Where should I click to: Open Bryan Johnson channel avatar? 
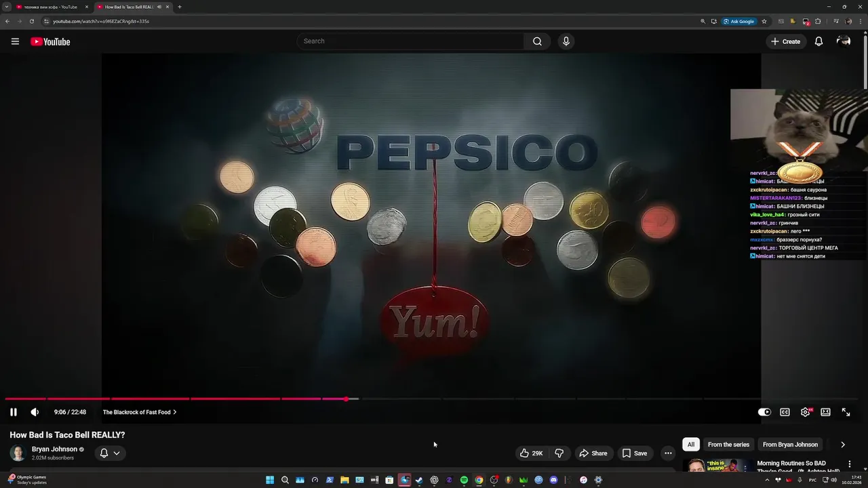[18, 453]
